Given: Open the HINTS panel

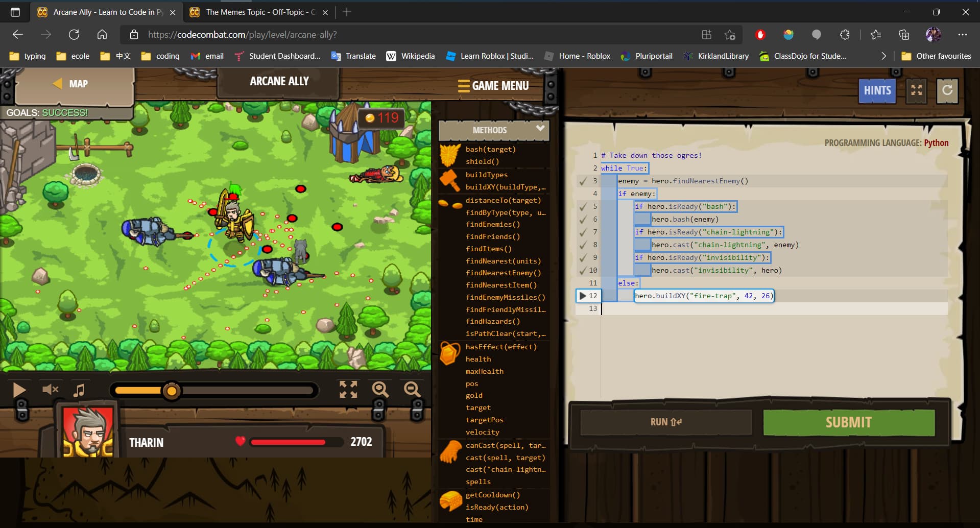Looking at the screenshot, I should tap(877, 90).
